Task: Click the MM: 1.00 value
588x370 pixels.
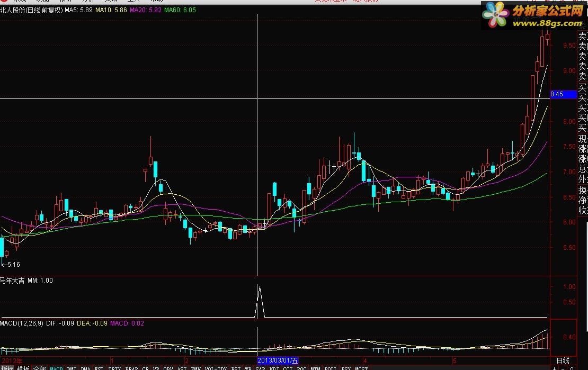Action: point(40,281)
